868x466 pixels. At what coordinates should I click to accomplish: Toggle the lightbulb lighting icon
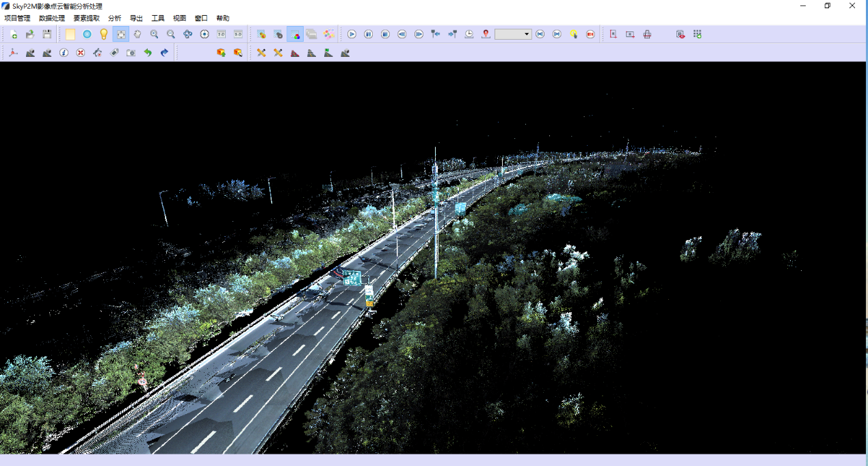click(x=104, y=34)
